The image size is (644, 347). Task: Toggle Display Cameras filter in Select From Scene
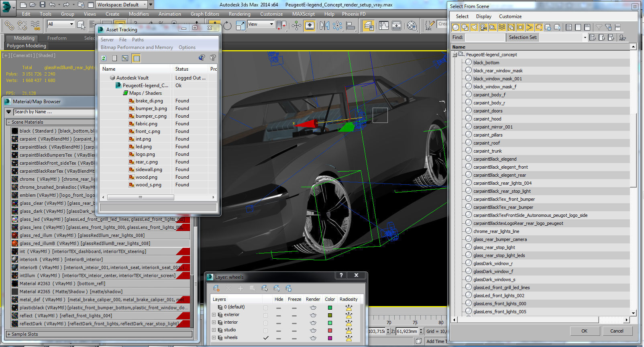[x=483, y=27]
